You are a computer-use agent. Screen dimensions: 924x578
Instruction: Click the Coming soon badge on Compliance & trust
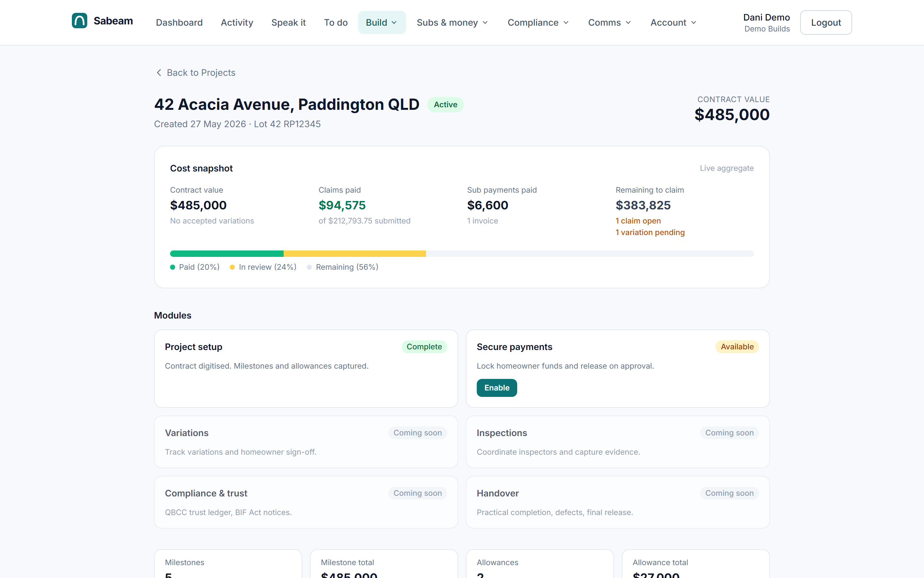click(417, 493)
